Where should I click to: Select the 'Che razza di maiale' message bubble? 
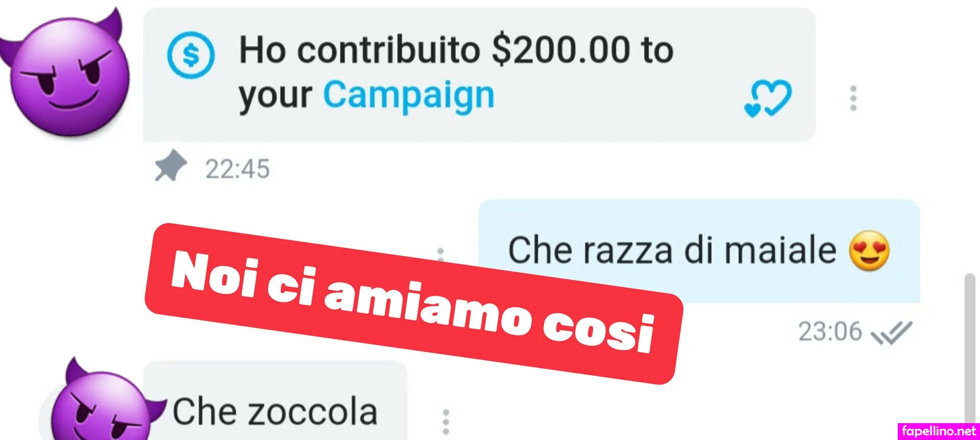[699, 251]
